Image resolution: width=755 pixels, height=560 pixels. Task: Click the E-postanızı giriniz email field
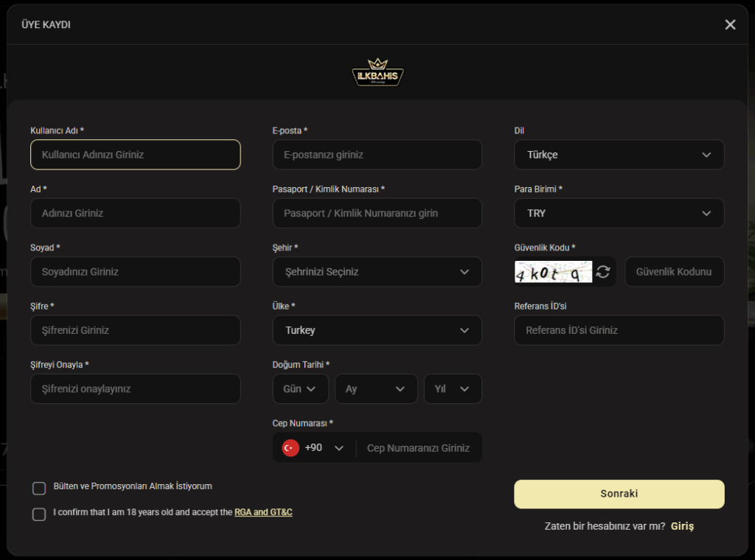tap(377, 155)
